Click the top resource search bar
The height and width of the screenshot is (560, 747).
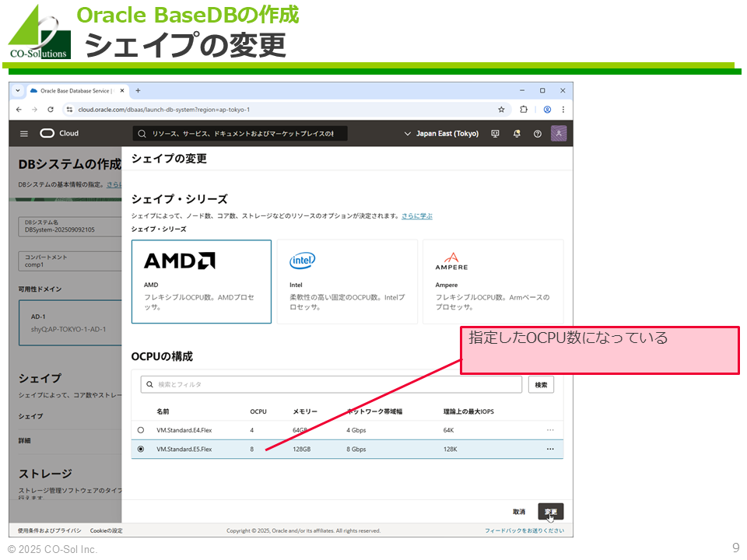[240, 134]
